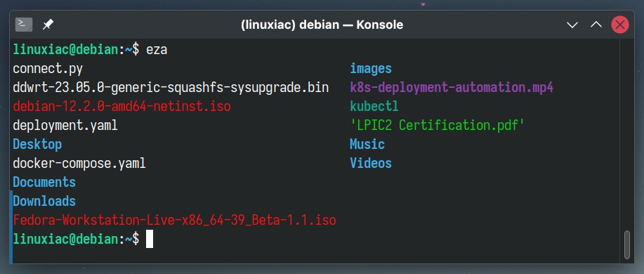This screenshot has height=274, width=644.
Task: Click the docker-compose.yaml filename
Action: click(x=79, y=164)
